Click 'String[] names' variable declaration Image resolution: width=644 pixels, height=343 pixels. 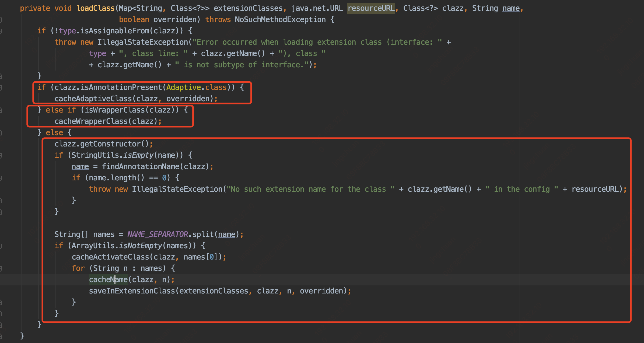pyautogui.click(x=85, y=234)
